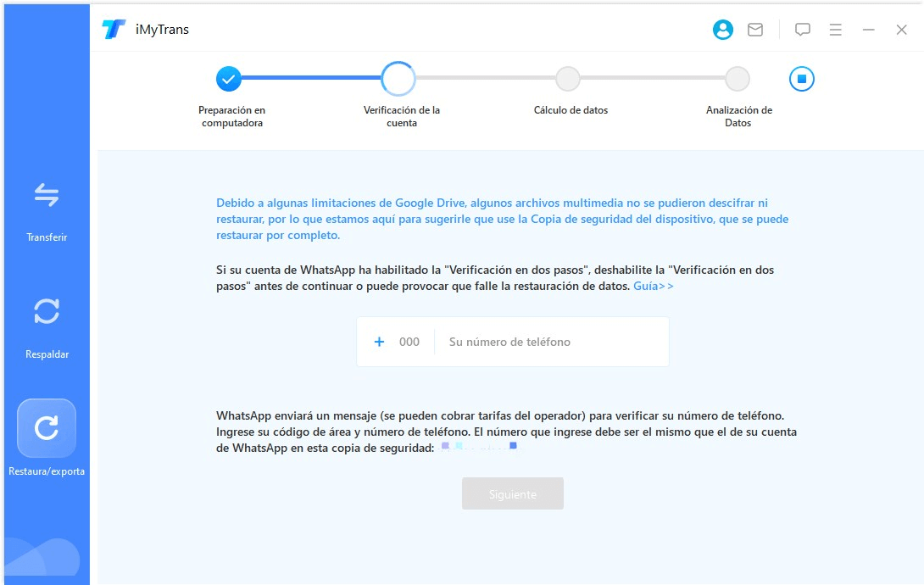This screenshot has height=585, width=924.
Task: Click the Cálculo de datos step dot
Action: [567, 78]
